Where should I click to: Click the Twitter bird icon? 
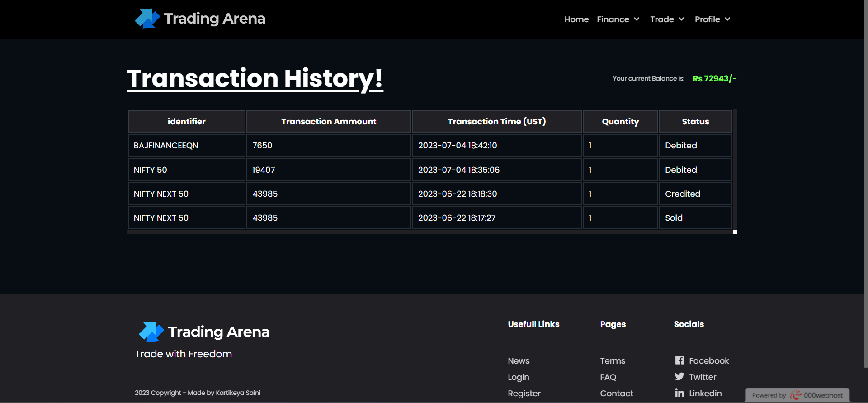tap(679, 376)
